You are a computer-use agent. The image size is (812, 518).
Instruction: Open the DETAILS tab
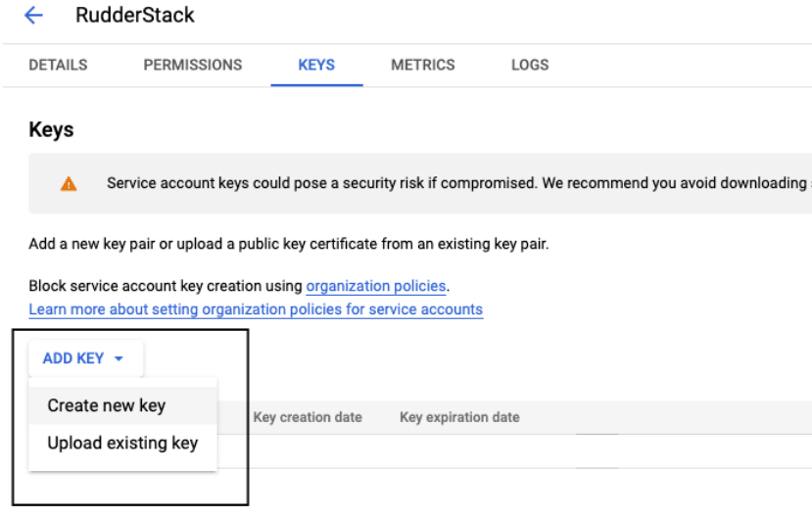58,65
